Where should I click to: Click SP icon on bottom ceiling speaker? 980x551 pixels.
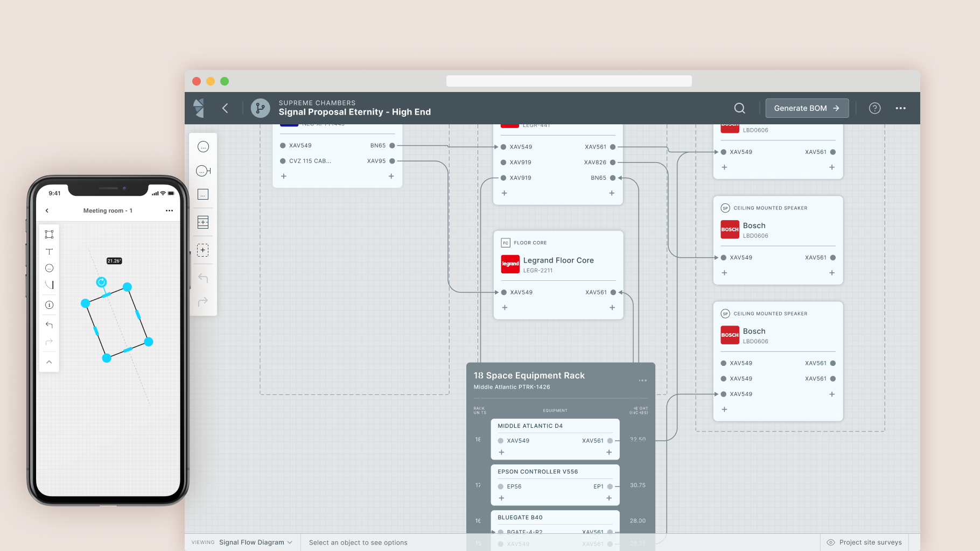click(725, 314)
